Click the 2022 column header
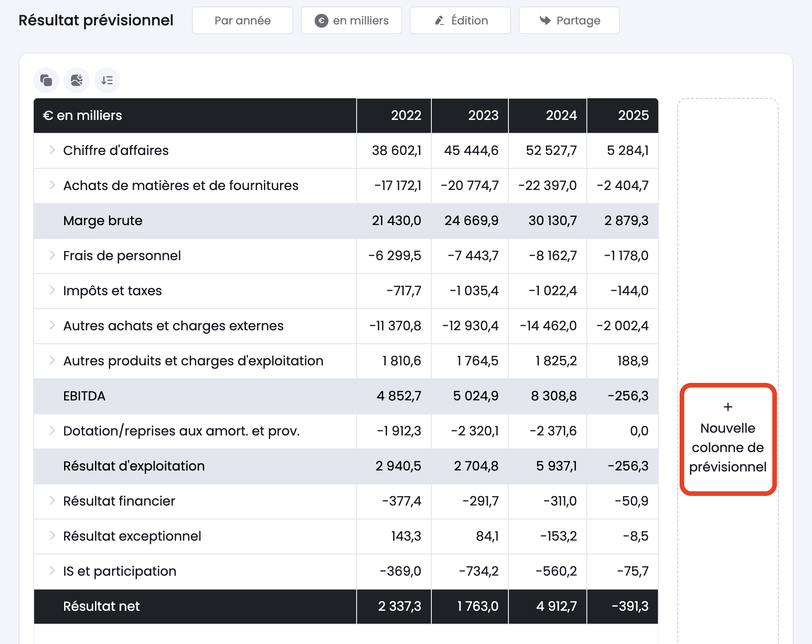Viewport: 812px width, 644px height. (394, 115)
